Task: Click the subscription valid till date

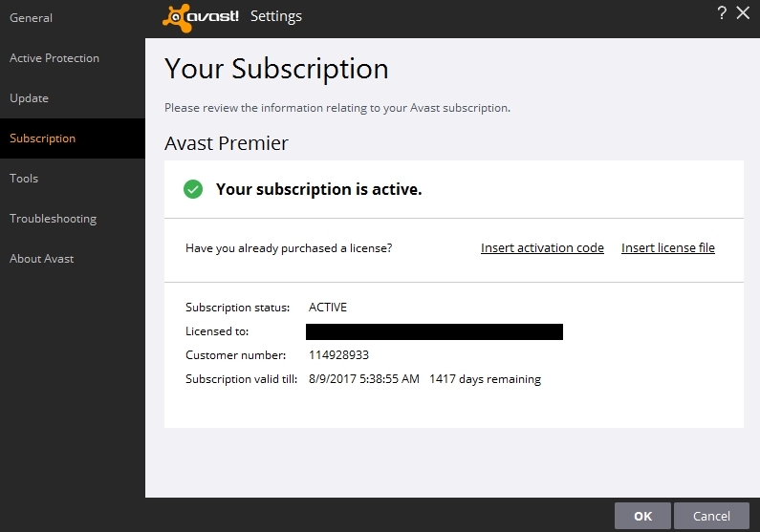Action: click(x=363, y=379)
